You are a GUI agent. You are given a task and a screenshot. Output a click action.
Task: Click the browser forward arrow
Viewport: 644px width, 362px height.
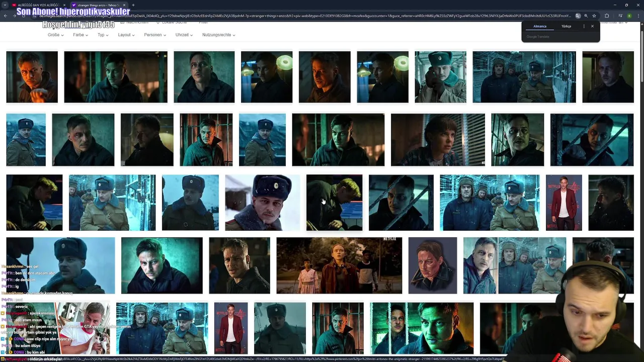tap(15, 16)
